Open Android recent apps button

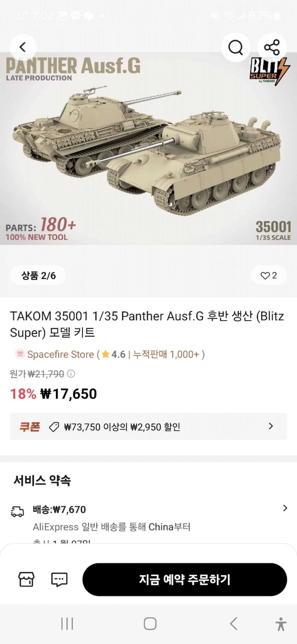(67, 624)
